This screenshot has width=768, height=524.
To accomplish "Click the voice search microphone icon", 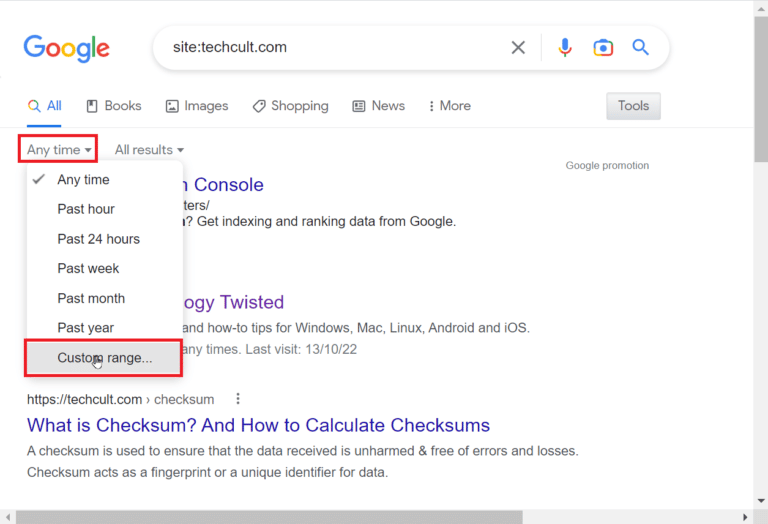I will (x=565, y=48).
